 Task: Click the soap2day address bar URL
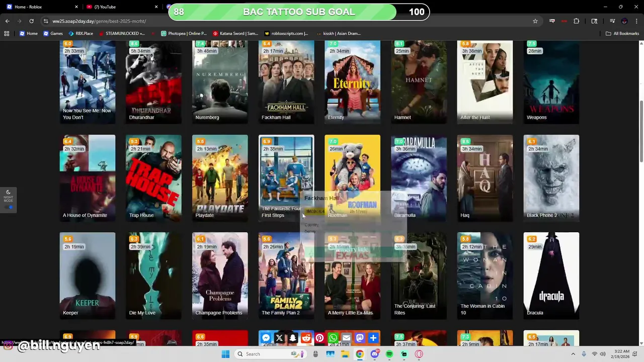pos(99,21)
